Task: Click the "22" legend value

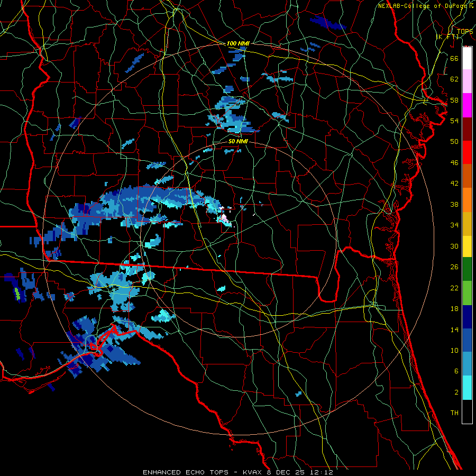Action: point(454,288)
